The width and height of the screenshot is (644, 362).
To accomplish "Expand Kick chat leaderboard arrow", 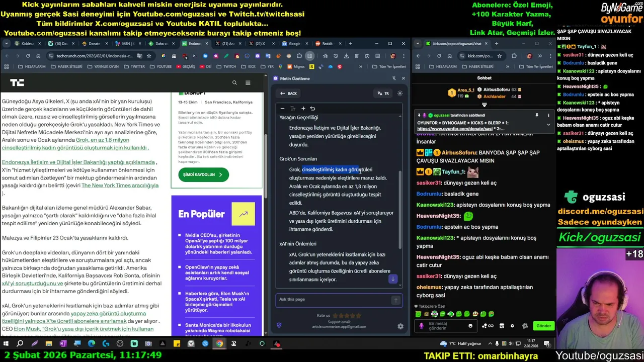I will (484, 105).
